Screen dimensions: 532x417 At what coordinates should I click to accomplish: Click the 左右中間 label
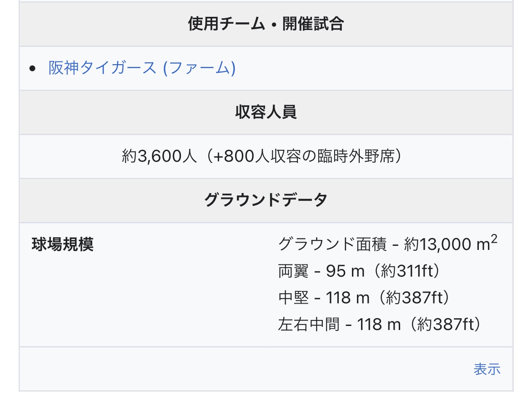(x=309, y=325)
